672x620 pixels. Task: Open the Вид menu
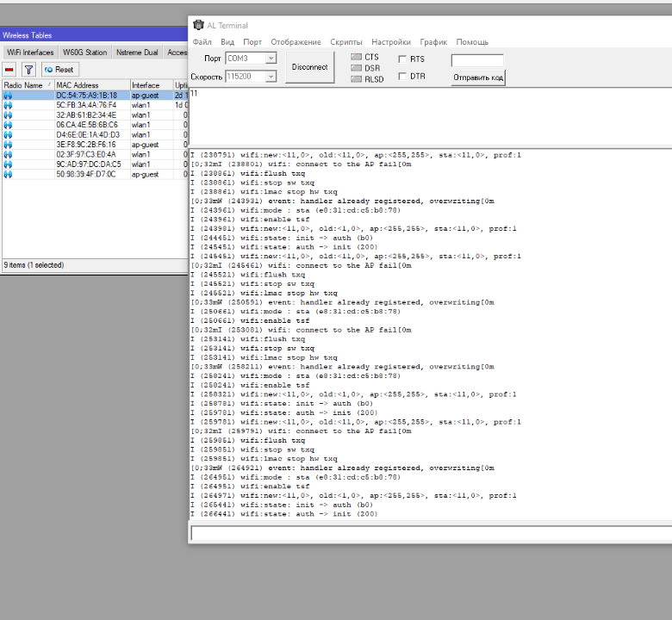click(227, 42)
